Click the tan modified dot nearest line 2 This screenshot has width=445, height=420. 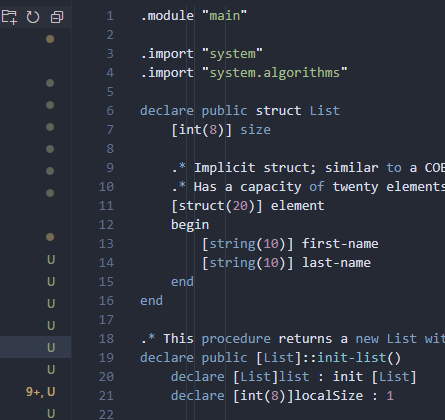click(x=50, y=39)
